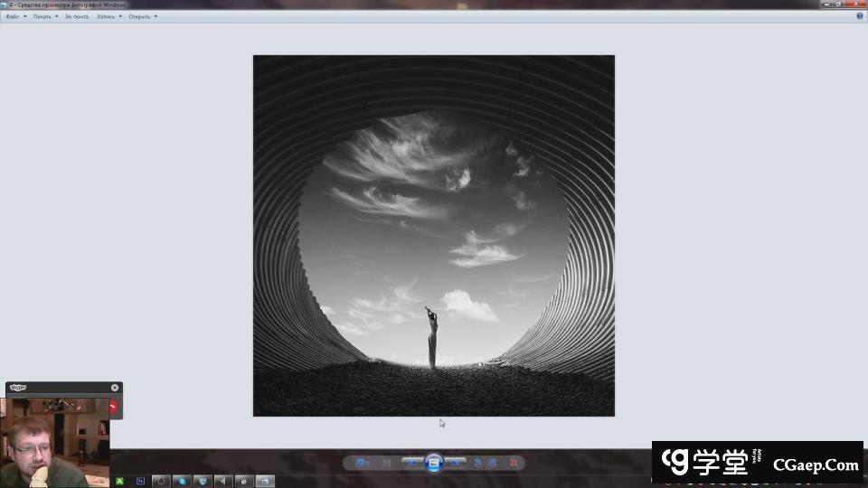The width and height of the screenshot is (868, 488).
Task: Open Skype from the taskbar
Action: [182, 481]
